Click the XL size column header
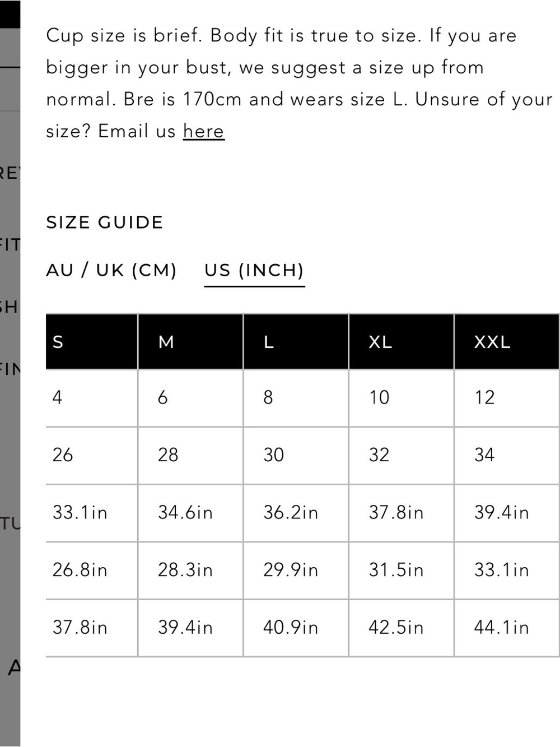 (x=401, y=341)
